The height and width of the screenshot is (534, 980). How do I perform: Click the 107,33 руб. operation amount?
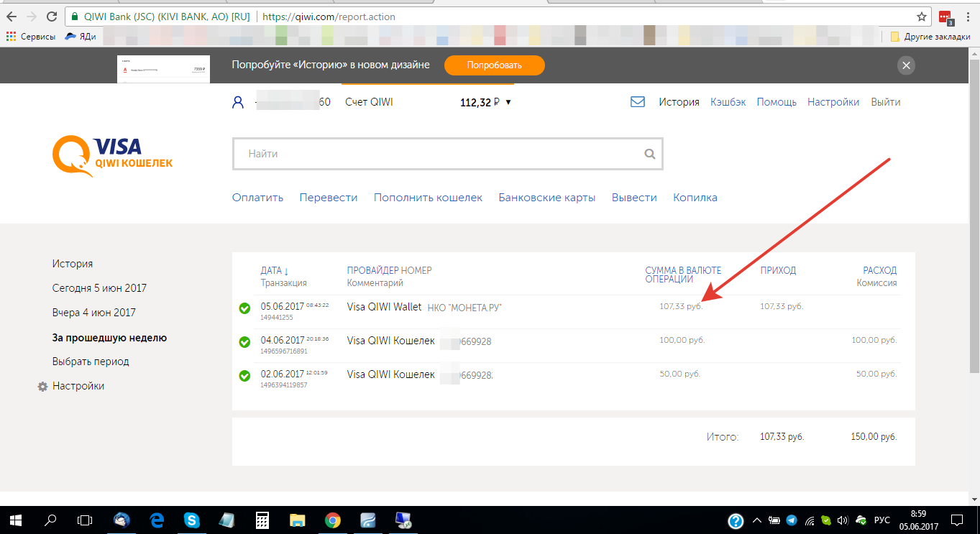(681, 307)
